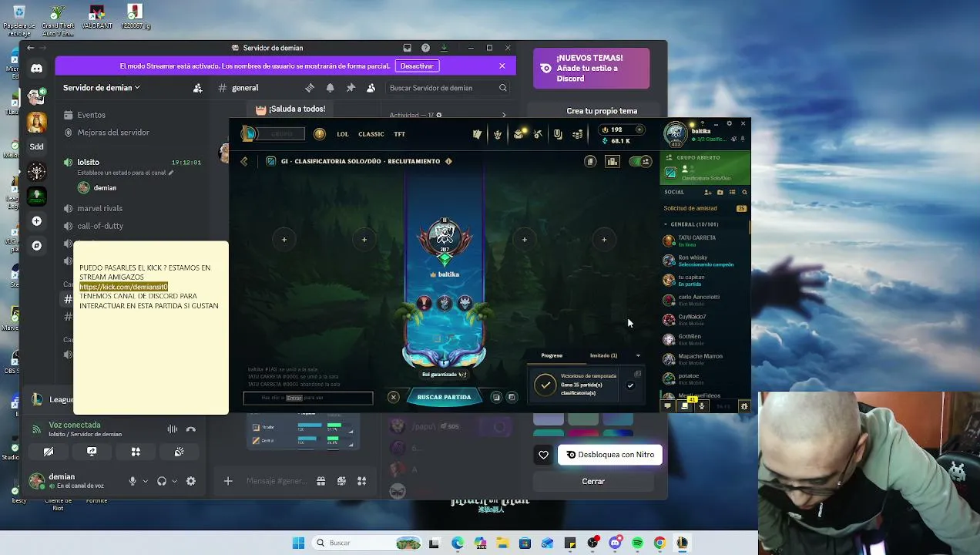The height and width of the screenshot is (555, 980).
Task: Click the yellow alert badge next to GRUPO
Action: (x=320, y=134)
